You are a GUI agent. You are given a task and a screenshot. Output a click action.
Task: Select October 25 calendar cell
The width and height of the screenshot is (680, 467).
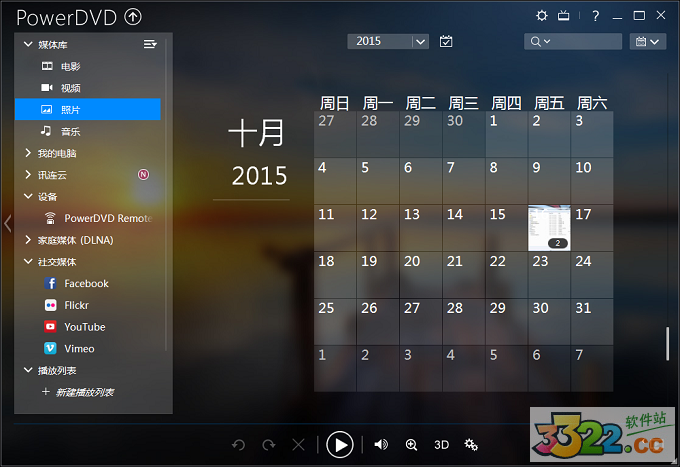click(x=335, y=321)
